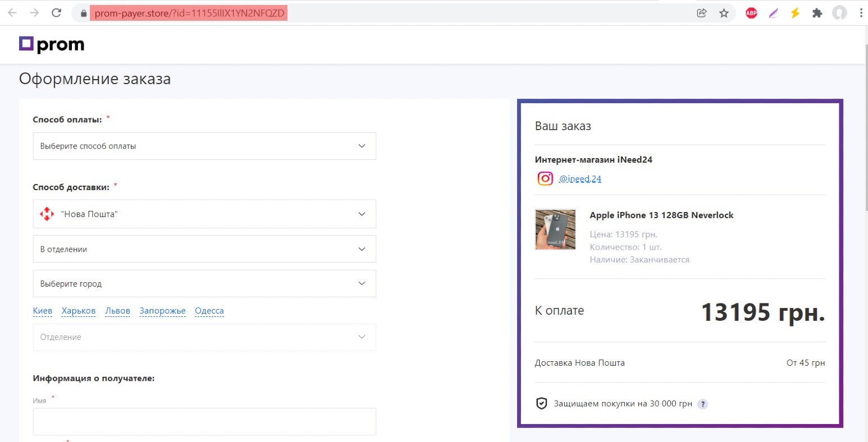Click the prom logo
The width and height of the screenshot is (868, 442).
[x=52, y=44]
